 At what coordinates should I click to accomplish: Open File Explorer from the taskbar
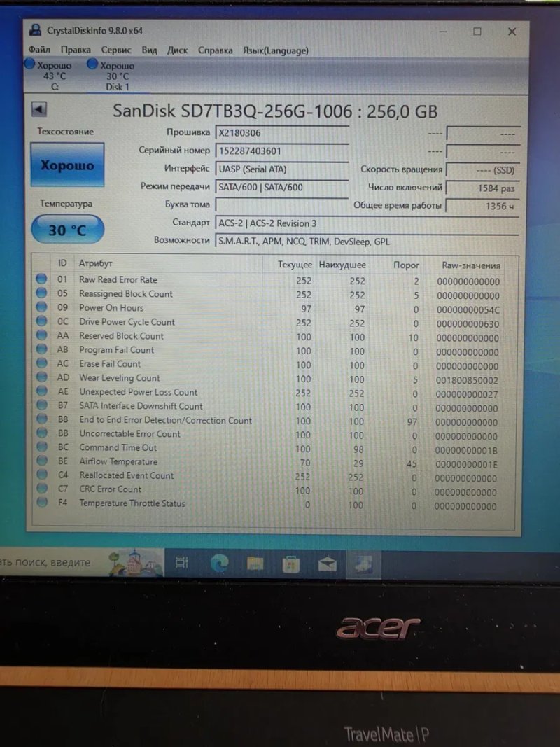255,564
